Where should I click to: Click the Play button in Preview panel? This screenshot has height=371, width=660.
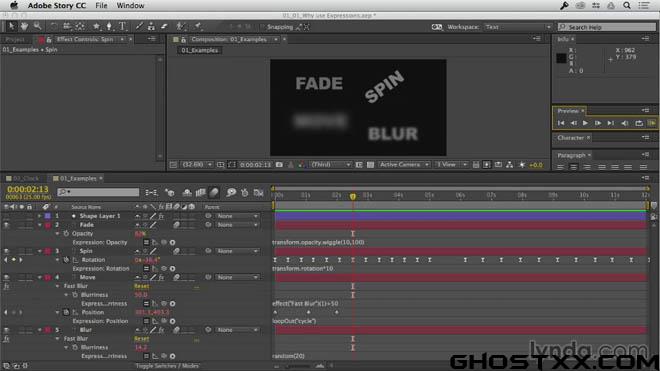click(x=585, y=123)
